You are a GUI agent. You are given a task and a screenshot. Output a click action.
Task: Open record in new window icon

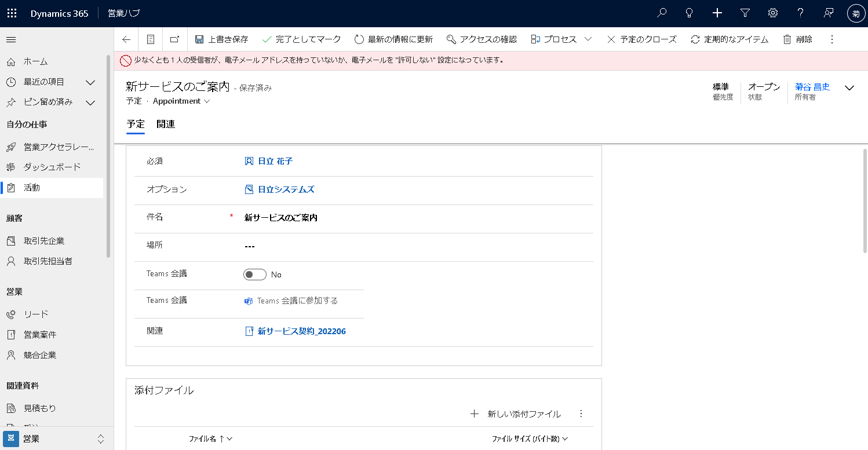(x=174, y=39)
